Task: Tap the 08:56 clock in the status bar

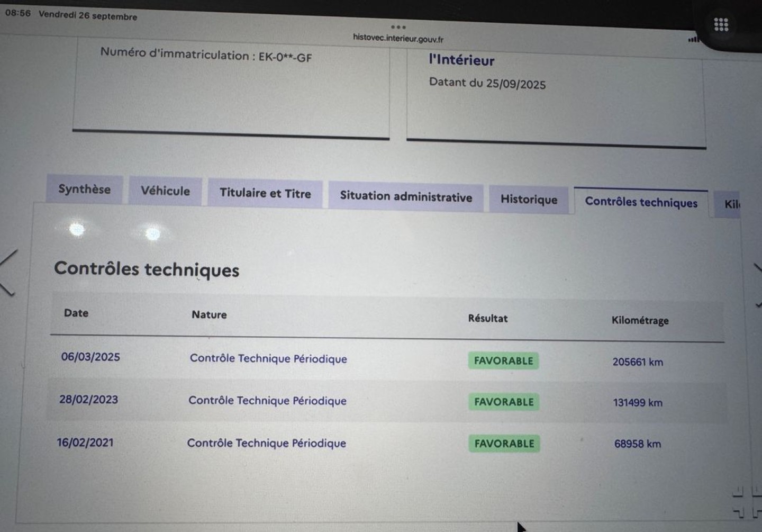Action: click(18, 13)
